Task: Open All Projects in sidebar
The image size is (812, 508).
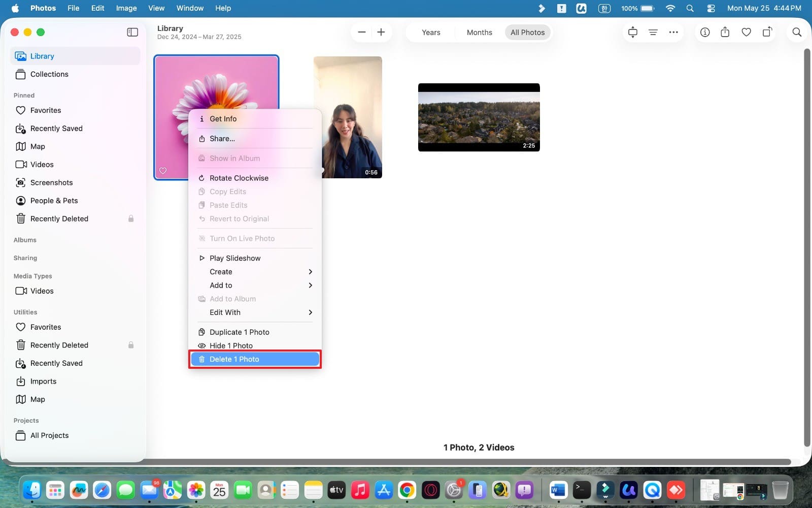Action: click(75, 435)
